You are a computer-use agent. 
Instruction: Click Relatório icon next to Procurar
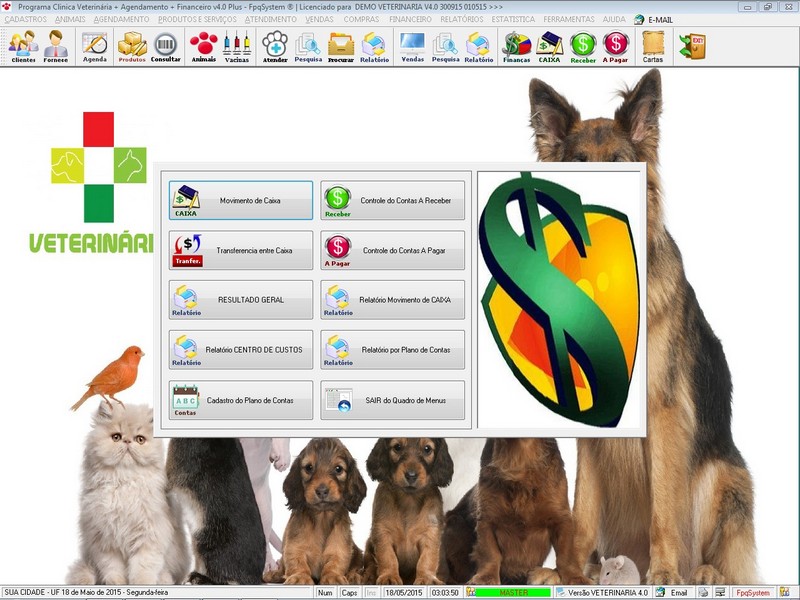(374, 46)
